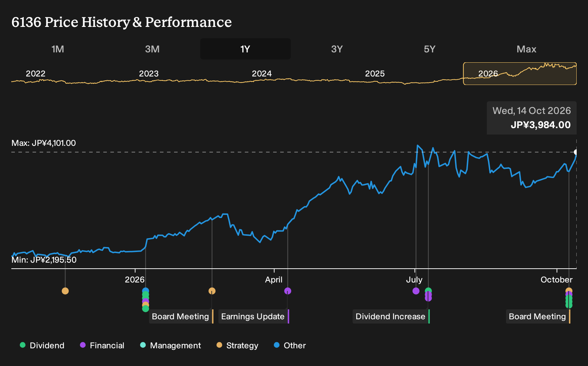Switch to the 1M time range tab
This screenshot has height=366, width=588.
click(x=58, y=49)
